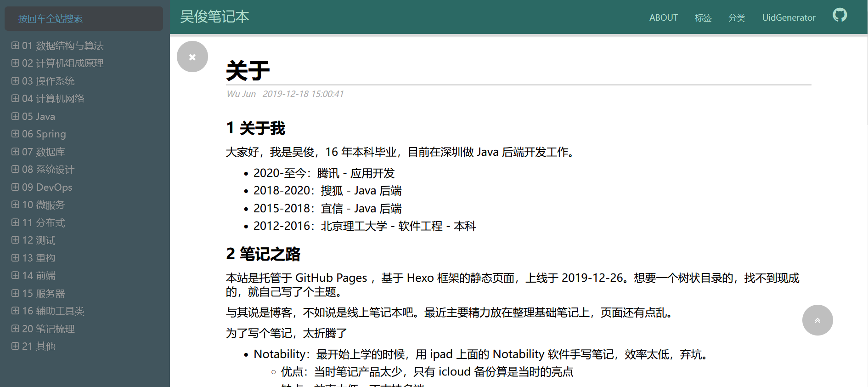
Task: Click the 2015-2018: 宜信 list entry
Action: click(x=327, y=209)
